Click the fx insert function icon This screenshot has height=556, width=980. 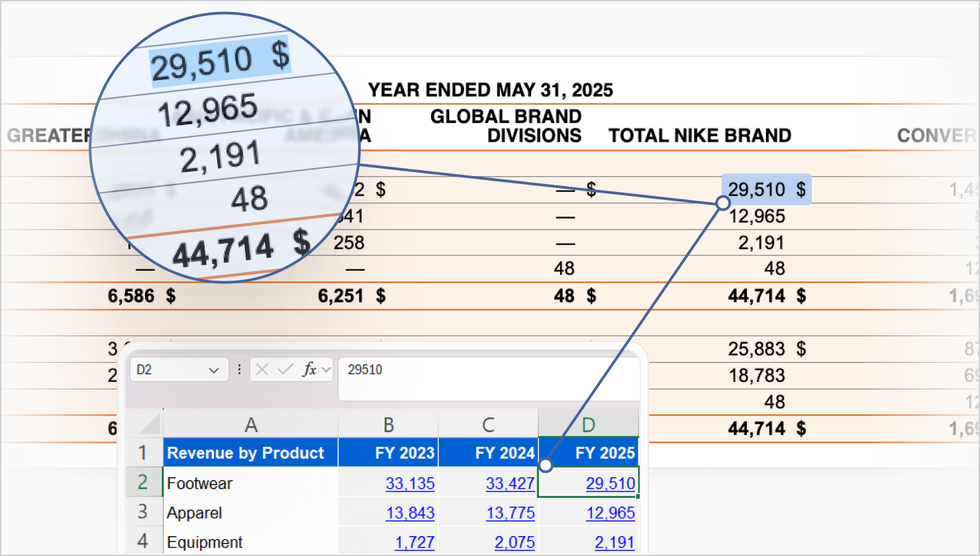coord(309,369)
